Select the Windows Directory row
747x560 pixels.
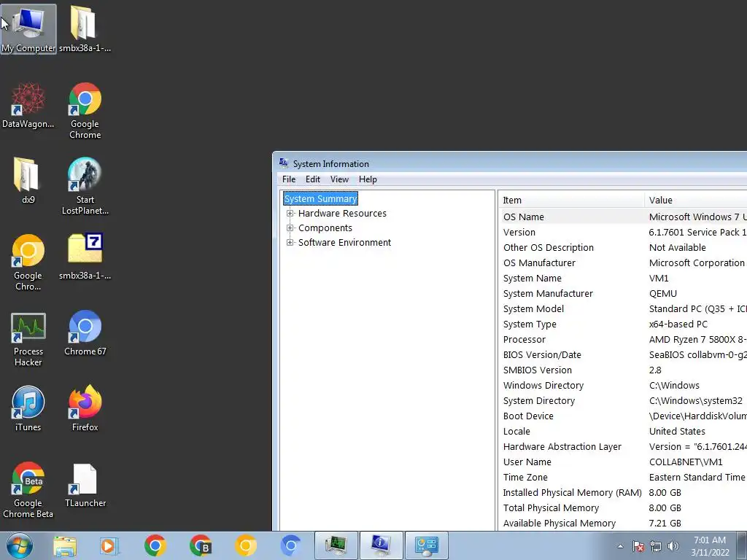click(x=623, y=385)
